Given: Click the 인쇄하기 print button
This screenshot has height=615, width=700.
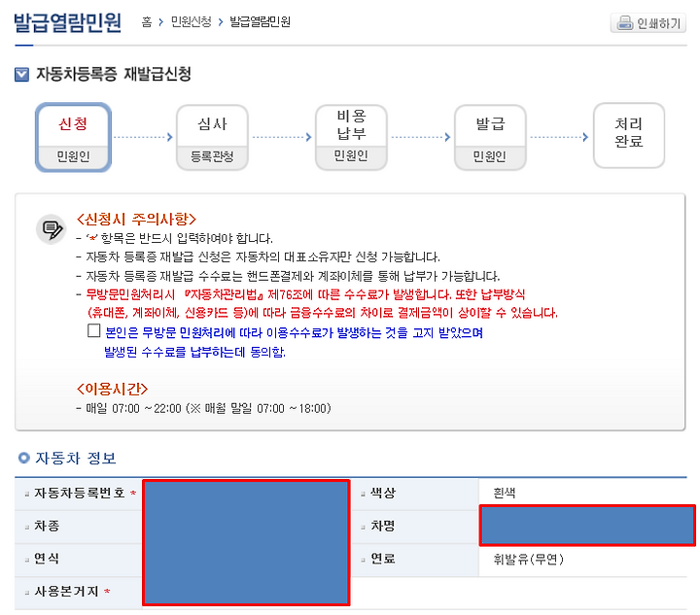Looking at the screenshot, I should [x=648, y=22].
